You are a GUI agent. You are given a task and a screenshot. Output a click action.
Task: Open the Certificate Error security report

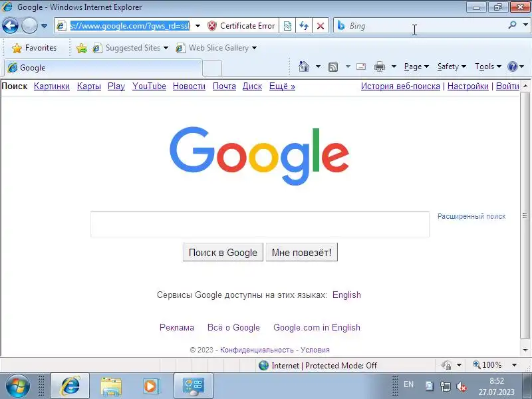(x=241, y=26)
